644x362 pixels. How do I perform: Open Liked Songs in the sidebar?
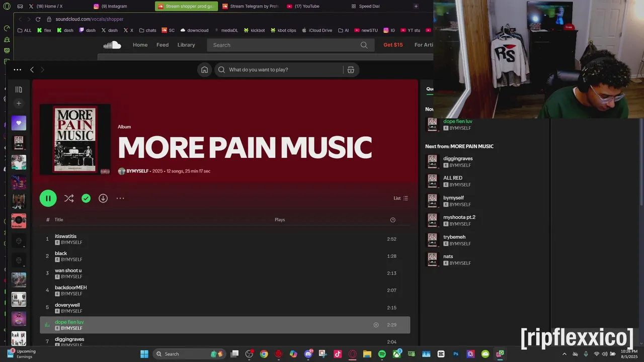point(19,123)
